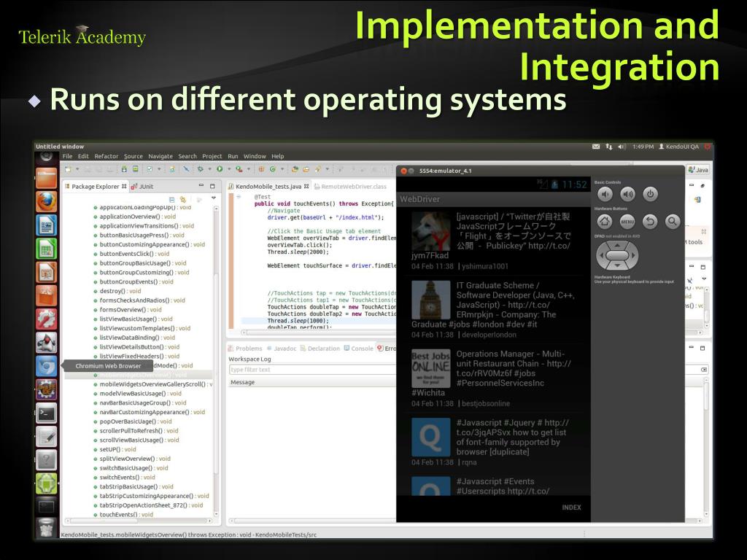
Task: Click the DPAD up arrow
Action: [617, 245]
